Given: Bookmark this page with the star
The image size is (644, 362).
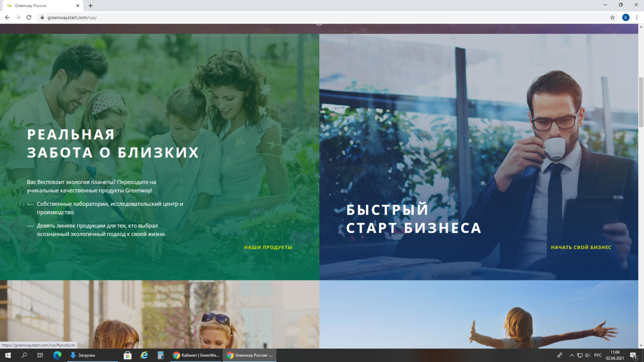Looking at the screenshot, I should pos(612,17).
